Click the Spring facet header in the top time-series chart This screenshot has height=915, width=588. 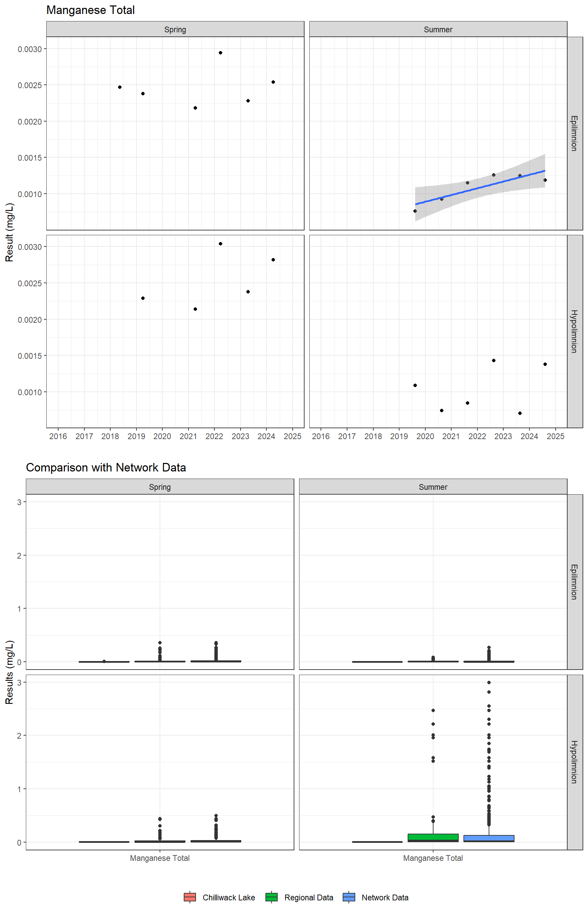pyautogui.click(x=175, y=29)
